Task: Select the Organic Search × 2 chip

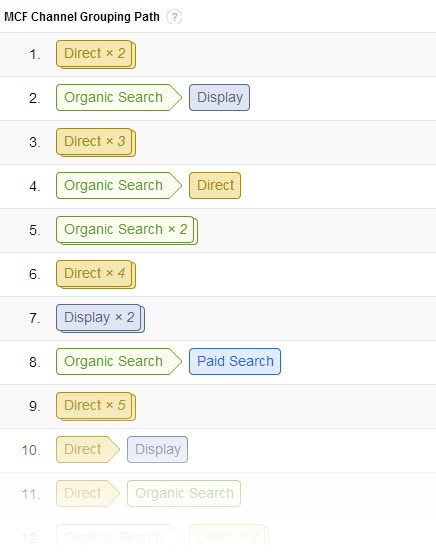Action: pos(127,230)
